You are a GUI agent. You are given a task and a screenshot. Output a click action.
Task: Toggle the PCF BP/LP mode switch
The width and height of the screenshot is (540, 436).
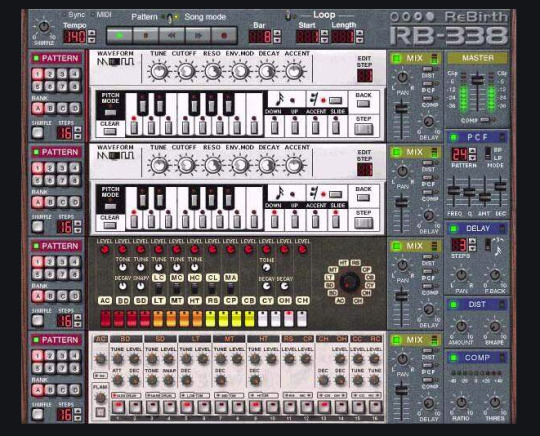(x=488, y=153)
